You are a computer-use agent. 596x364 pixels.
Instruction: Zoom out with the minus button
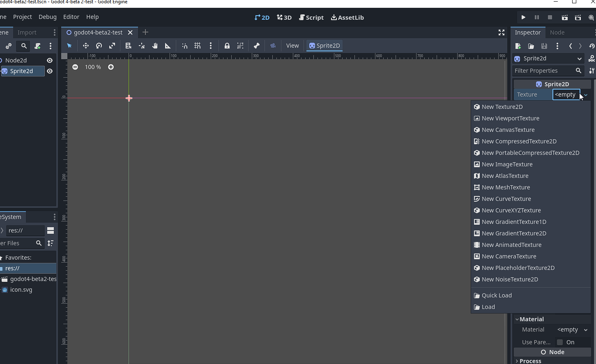pyautogui.click(x=75, y=67)
